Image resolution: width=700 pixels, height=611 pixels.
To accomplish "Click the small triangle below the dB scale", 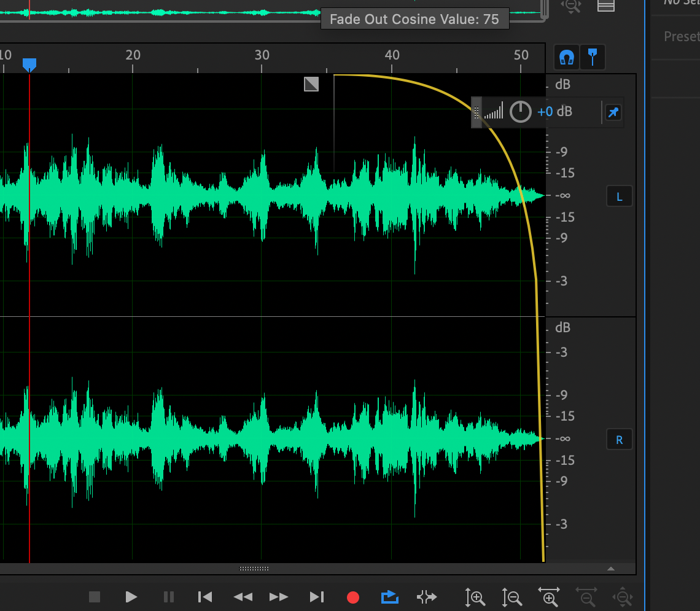I will tap(611, 569).
